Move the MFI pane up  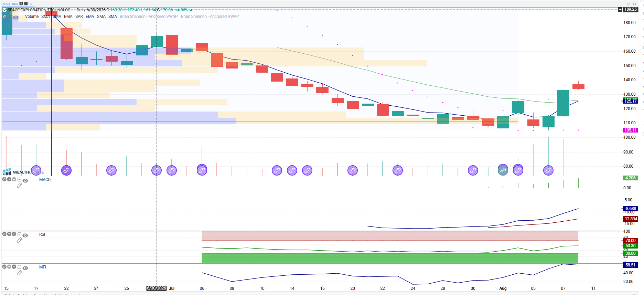(x=14, y=267)
